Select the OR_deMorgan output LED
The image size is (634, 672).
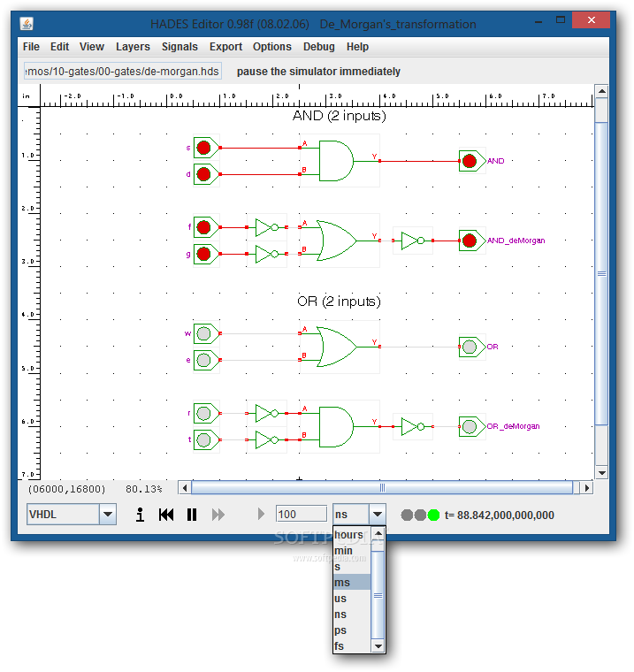pyautogui.click(x=471, y=427)
